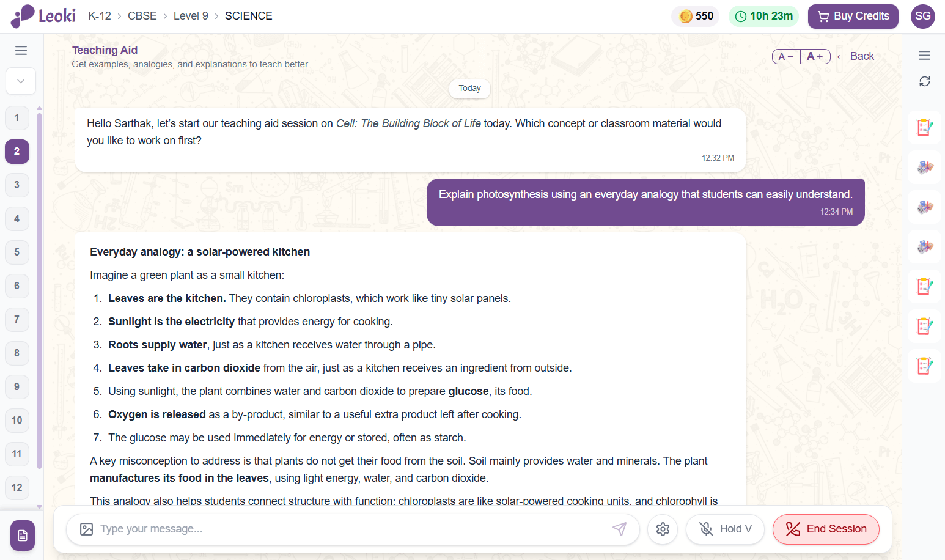Open the left sidebar hamburger menu
Viewport: 945px width, 560px height.
point(21,51)
